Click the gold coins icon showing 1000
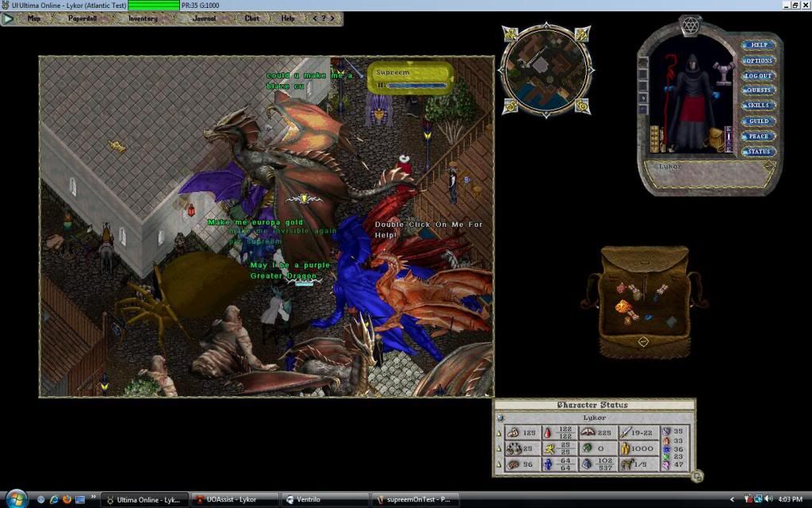 625,448
